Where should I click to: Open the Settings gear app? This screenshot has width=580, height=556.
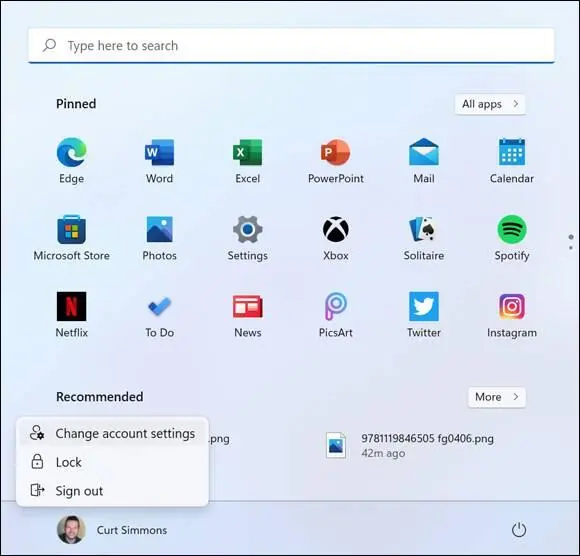coord(247,237)
